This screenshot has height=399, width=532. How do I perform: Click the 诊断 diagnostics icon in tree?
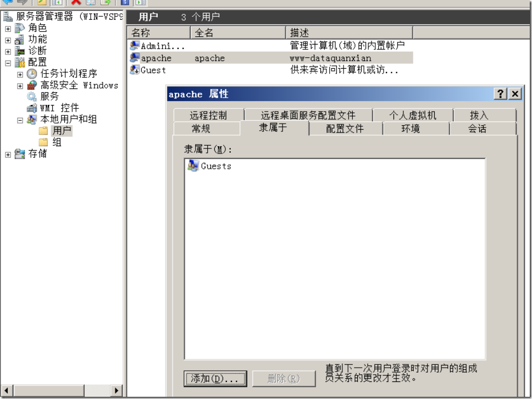click(x=20, y=51)
